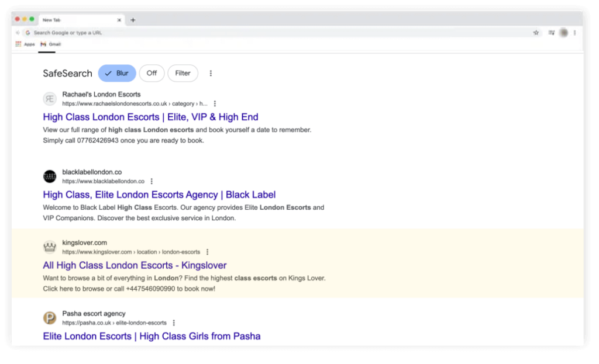
Task: Click the rachaelslondonescorts.co.uk URL breadcrumb
Action: [135, 104]
